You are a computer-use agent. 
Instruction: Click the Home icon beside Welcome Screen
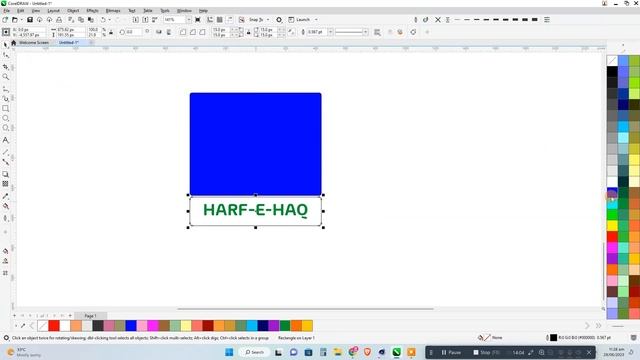13,42
